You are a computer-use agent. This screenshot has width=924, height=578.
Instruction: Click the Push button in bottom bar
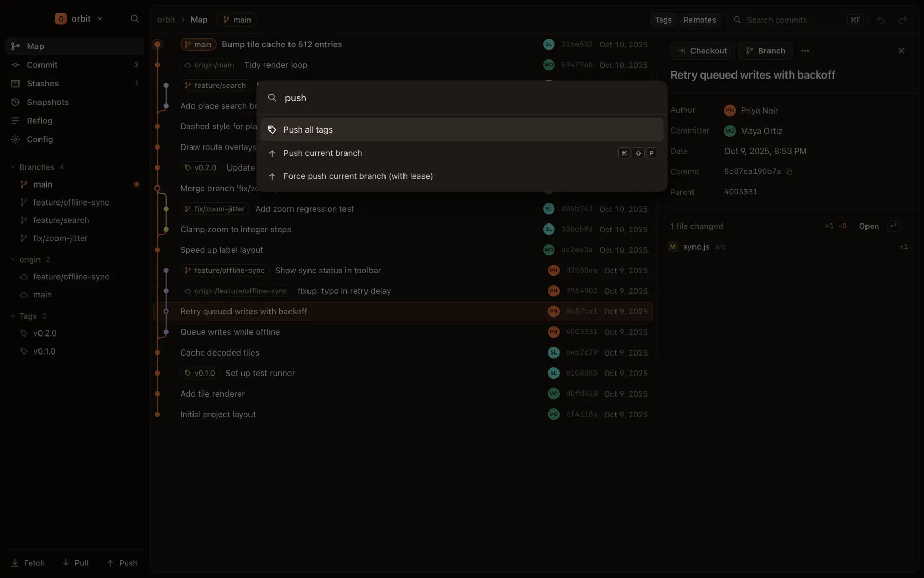[122, 563]
